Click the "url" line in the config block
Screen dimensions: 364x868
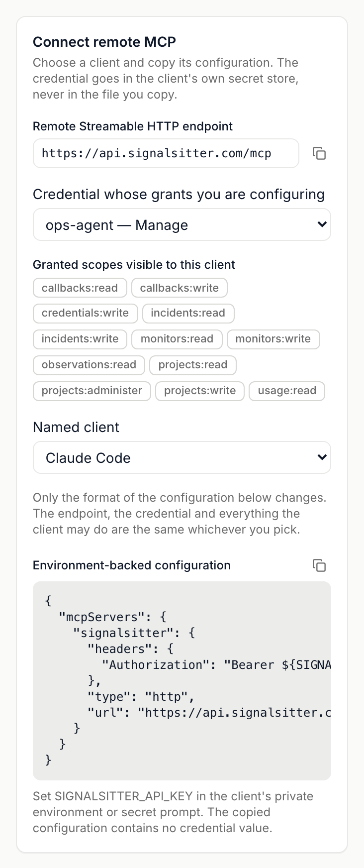coord(209,713)
